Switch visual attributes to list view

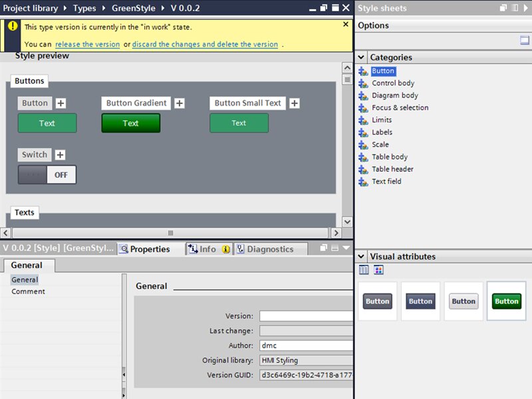click(x=363, y=270)
